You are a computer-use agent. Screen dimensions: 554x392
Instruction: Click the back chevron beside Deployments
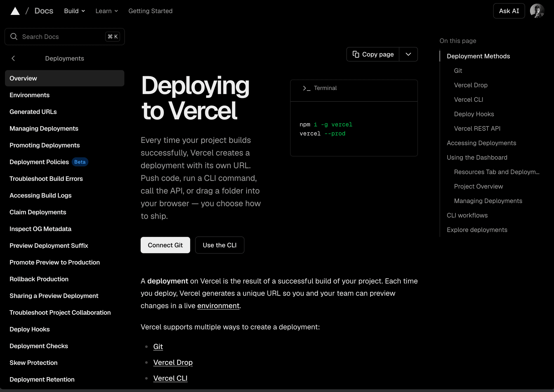pyautogui.click(x=13, y=59)
